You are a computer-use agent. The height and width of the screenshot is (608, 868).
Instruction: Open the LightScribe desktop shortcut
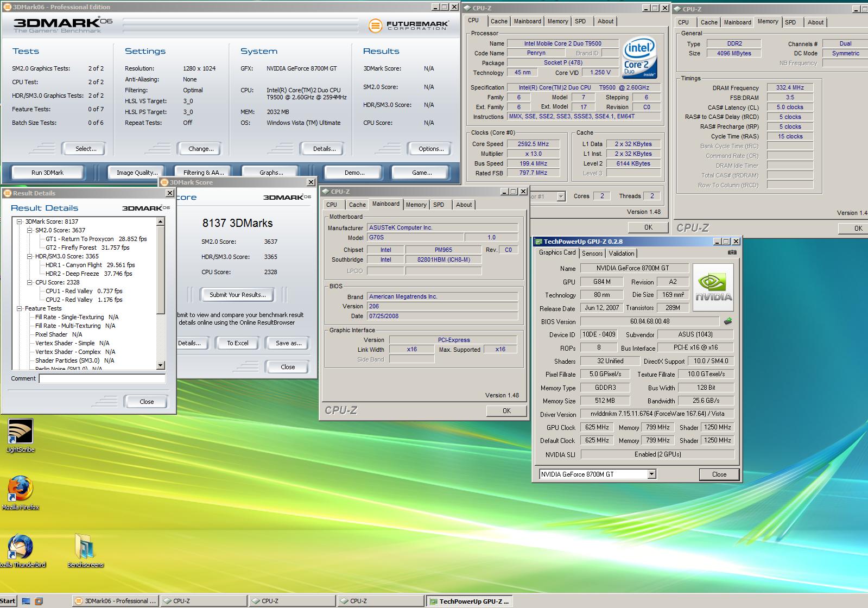[x=20, y=435]
